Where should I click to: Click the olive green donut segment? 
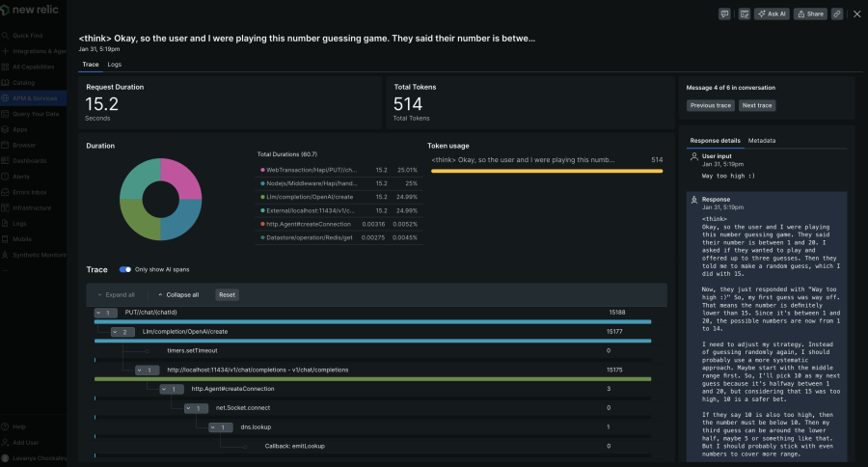[x=137, y=222]
